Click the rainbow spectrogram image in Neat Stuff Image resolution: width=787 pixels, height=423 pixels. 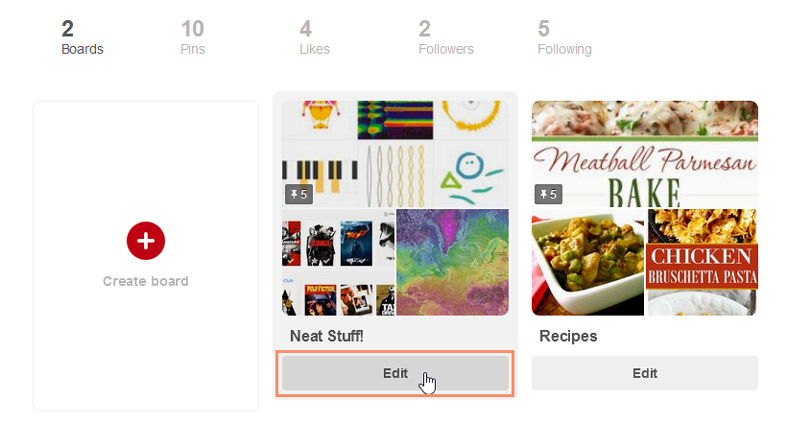point(395,120)
